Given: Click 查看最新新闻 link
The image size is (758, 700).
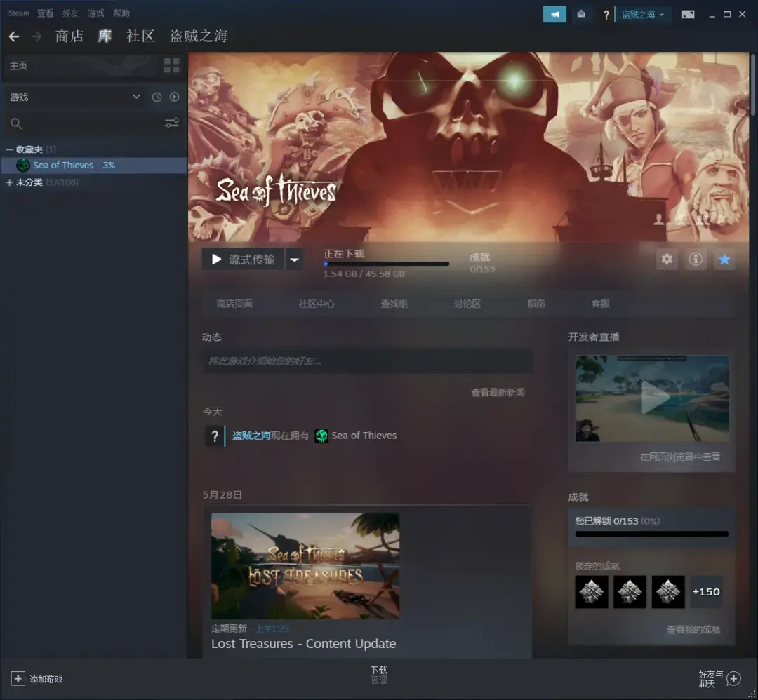Looking at the screenshot, I should click(x=498, y=393).
